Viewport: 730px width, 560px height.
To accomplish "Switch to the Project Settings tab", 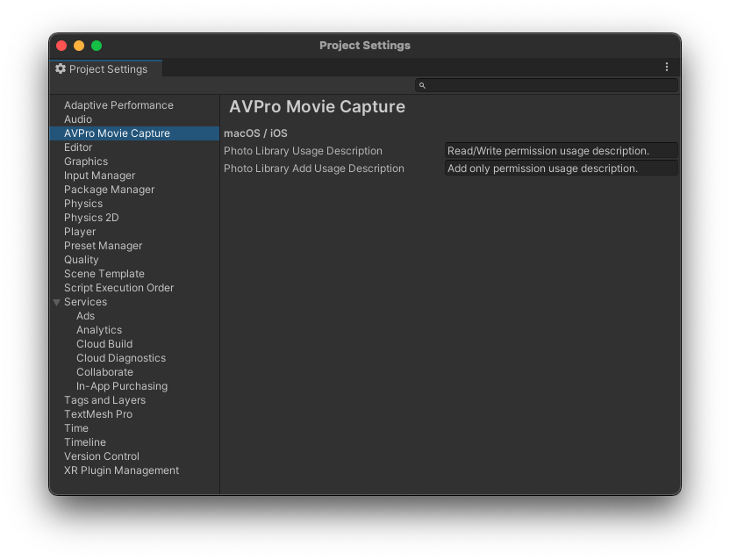I will (106, 69).
